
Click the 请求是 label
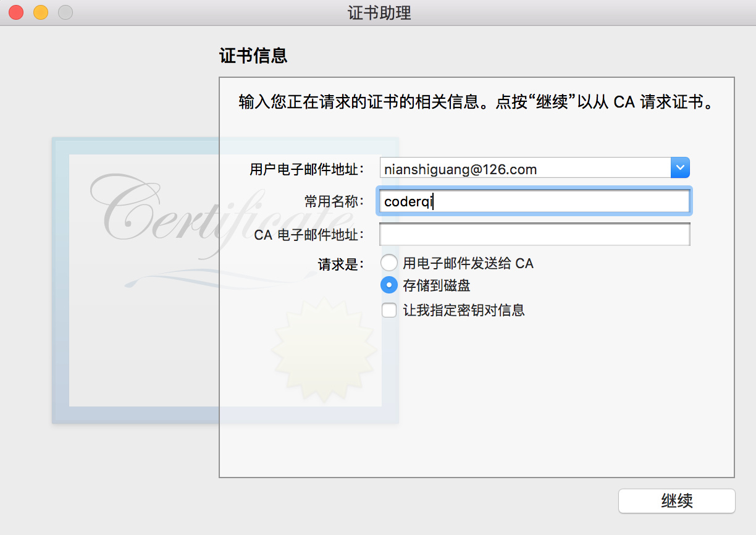(x=341, y=264)
